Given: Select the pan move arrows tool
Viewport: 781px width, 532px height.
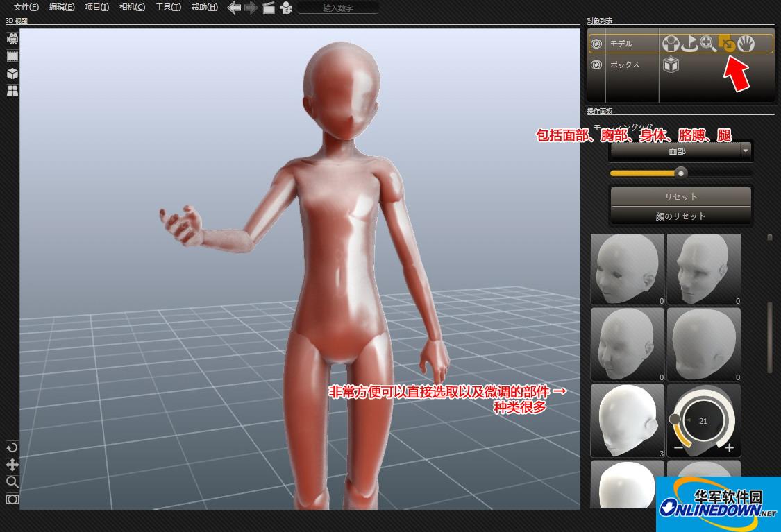Looking at the screenshot, I should [12, 465].
